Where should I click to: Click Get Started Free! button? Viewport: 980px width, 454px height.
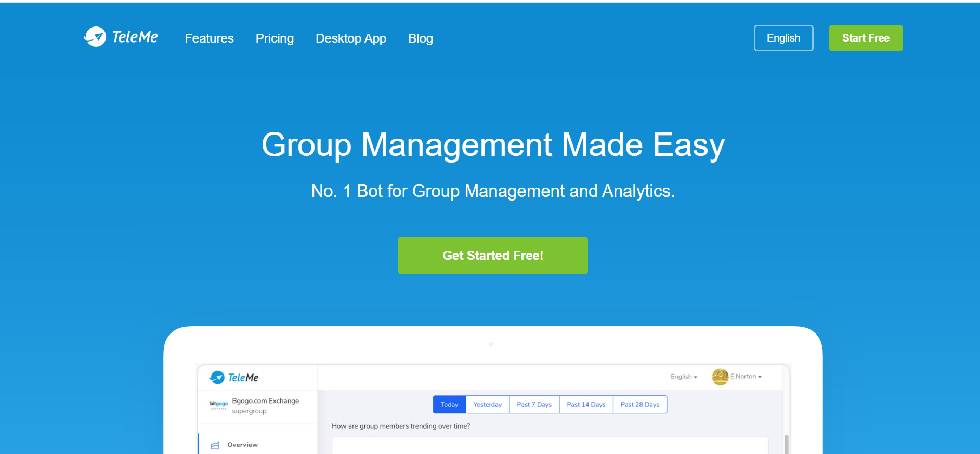click(493, 256)
